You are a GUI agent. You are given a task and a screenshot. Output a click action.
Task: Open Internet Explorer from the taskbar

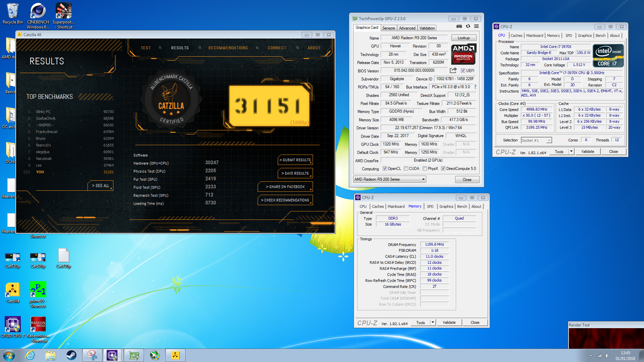[x=30, y=355]
